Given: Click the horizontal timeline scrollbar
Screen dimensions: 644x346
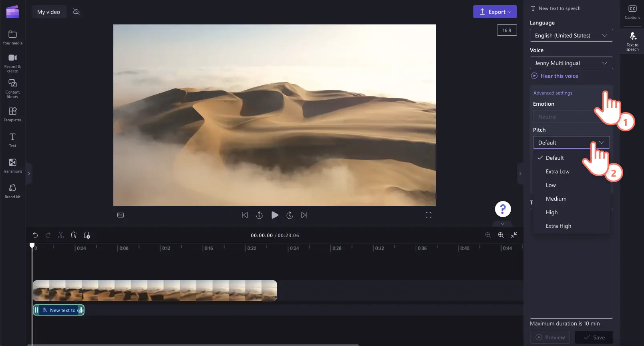Looking at the screenshot, I should [193, 345].
